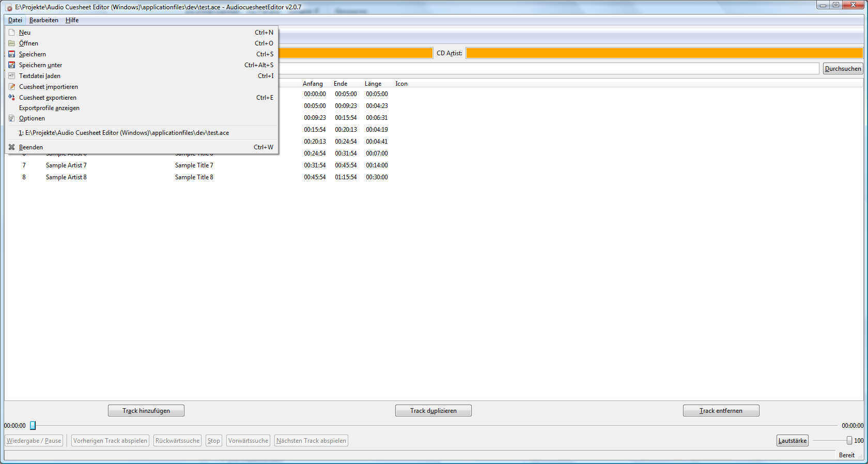868x464 pixels.
Task: Click the Speichern unter disk icon
Action: (x=11, y=65)
